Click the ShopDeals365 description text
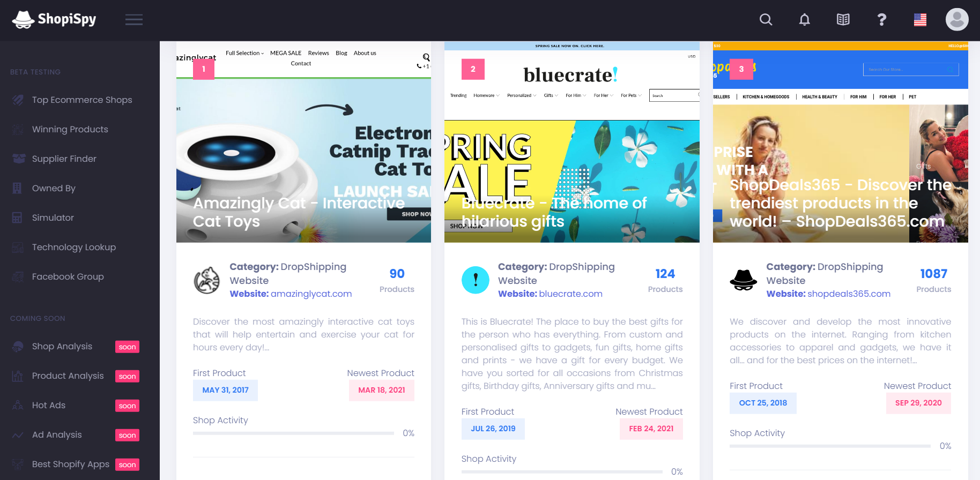The image size is (980, 480). click(841, 341)
